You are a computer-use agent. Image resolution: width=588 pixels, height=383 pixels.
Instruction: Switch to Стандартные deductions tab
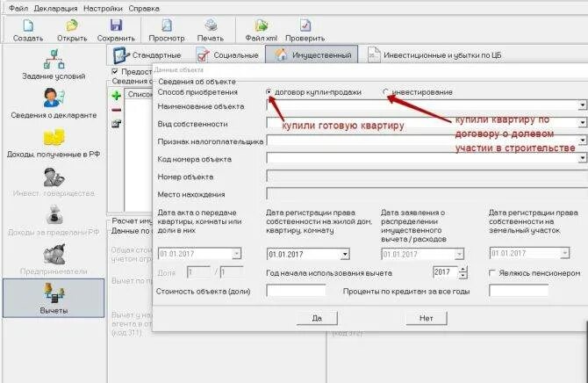pyautogui.click(x=147, y=54)
